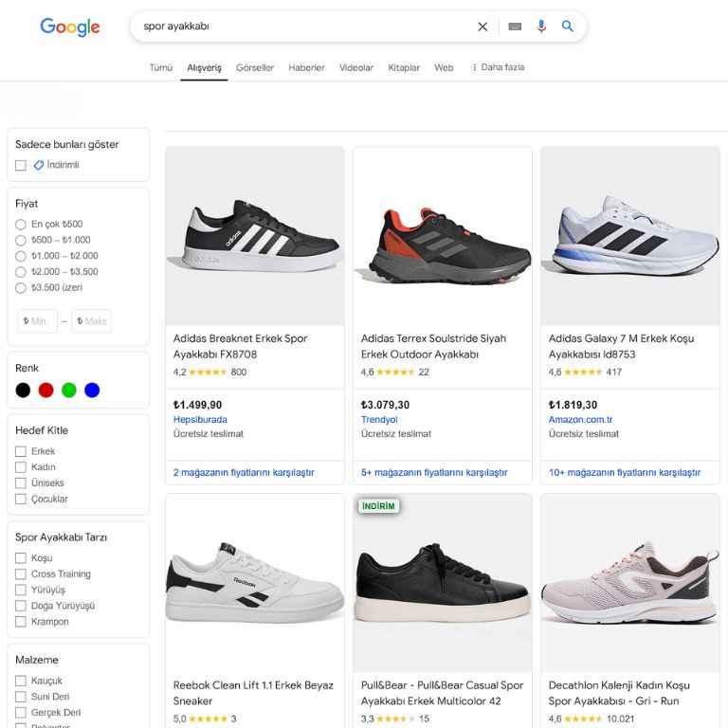Image resolution: width=728 pixels, height=728 pixels.
Task: Filter by the green color swatch
Action: tap(68, 390)
